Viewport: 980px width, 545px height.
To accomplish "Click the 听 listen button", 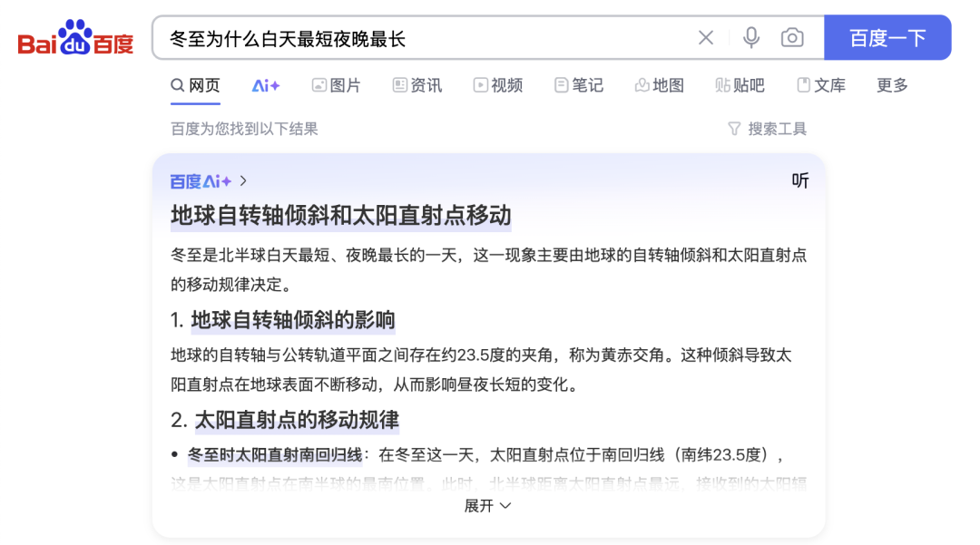I will pos(800,180).
